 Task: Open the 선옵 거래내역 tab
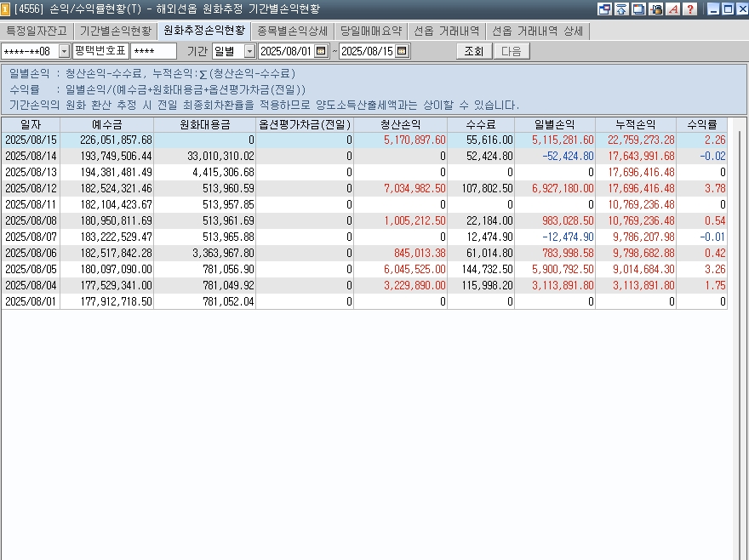(447, 31)
